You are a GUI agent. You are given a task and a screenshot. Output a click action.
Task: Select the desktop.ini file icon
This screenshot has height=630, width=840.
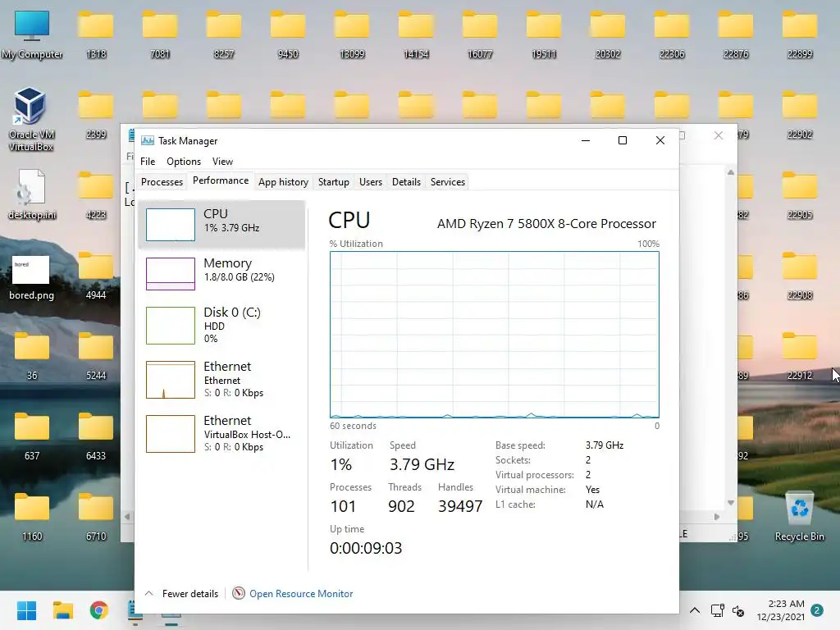coord(32,195)
